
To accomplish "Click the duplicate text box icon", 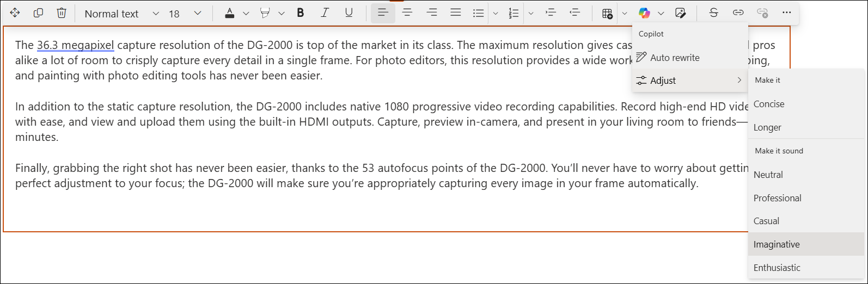I will coord(38,13).
